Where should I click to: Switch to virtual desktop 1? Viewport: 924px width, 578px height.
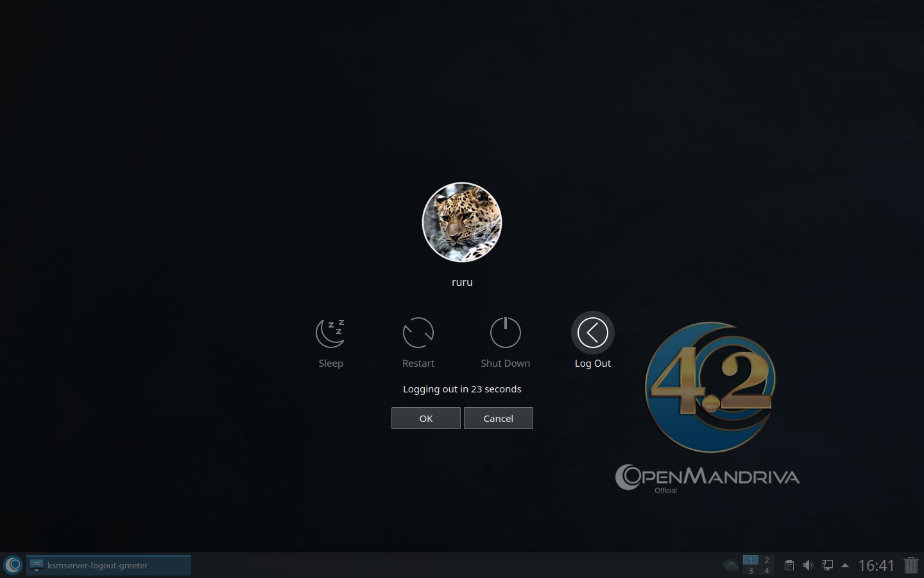click(750, 560)
